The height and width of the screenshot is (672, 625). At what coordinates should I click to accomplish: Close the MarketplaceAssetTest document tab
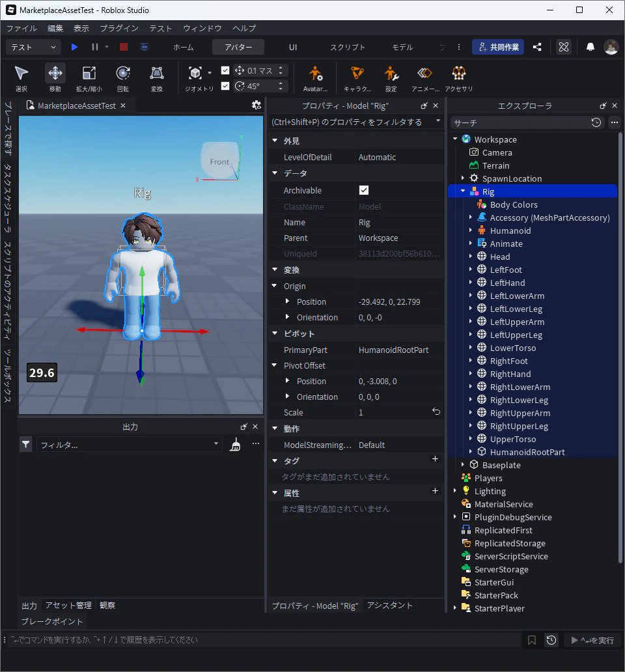click(123, 105)
